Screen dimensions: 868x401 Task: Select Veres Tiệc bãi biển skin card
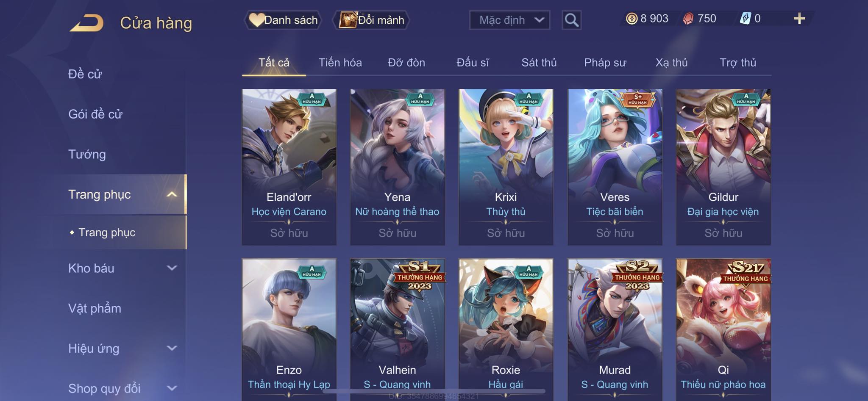[x=615, y=167]
